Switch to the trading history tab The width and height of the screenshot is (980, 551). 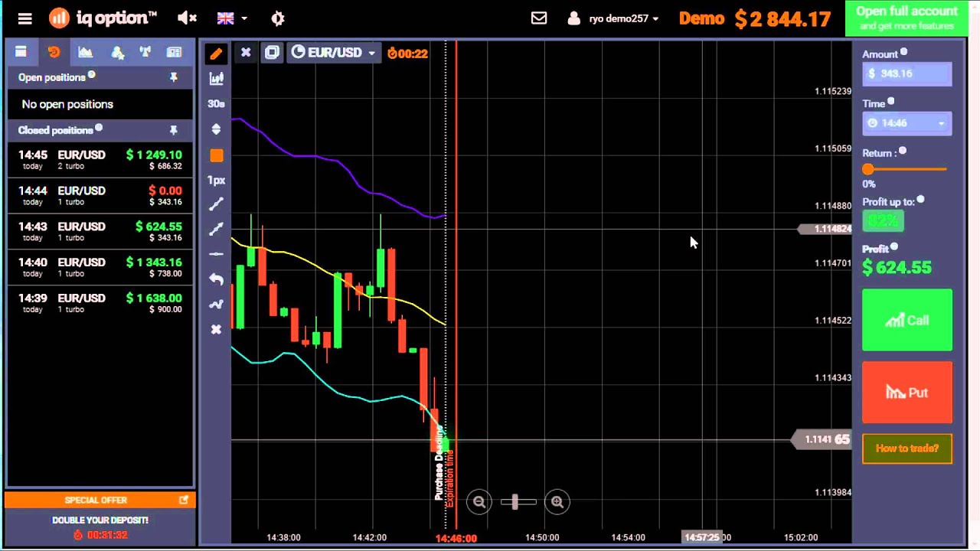point(54,52)
